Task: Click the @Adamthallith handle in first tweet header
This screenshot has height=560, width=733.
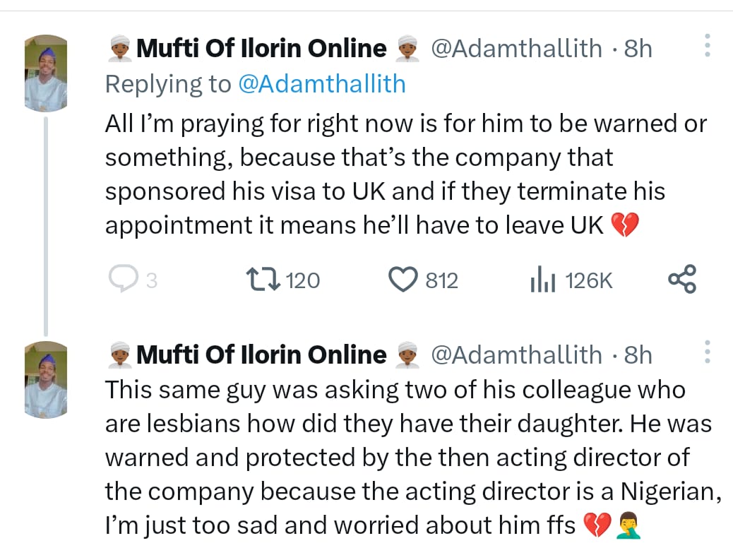Action: pyautogui.click(x=516, y=49)
